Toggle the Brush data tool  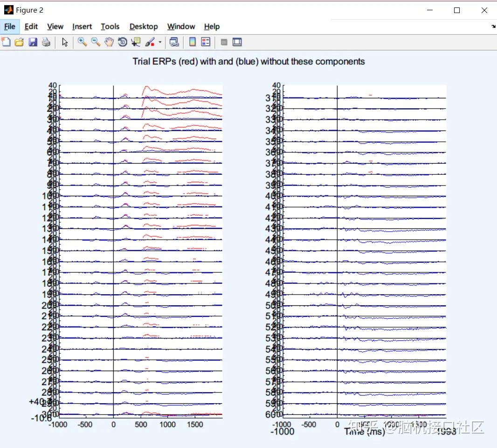point(150,42)
